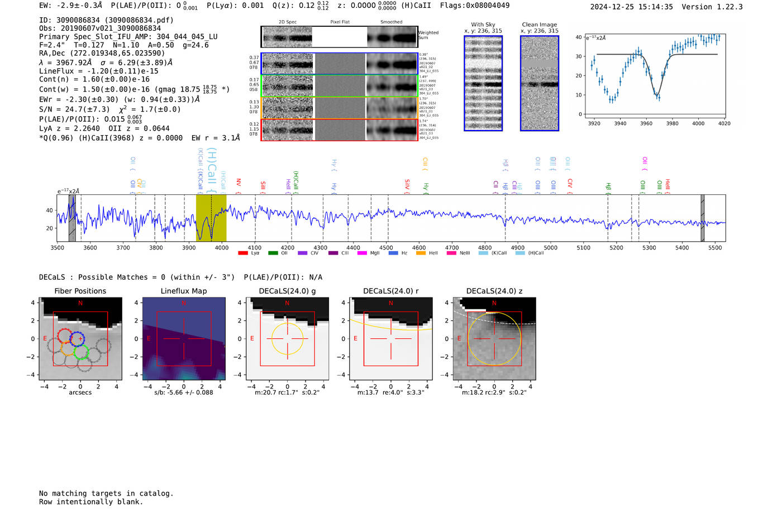Click the green (H)CaII line label

pos(296,183)
